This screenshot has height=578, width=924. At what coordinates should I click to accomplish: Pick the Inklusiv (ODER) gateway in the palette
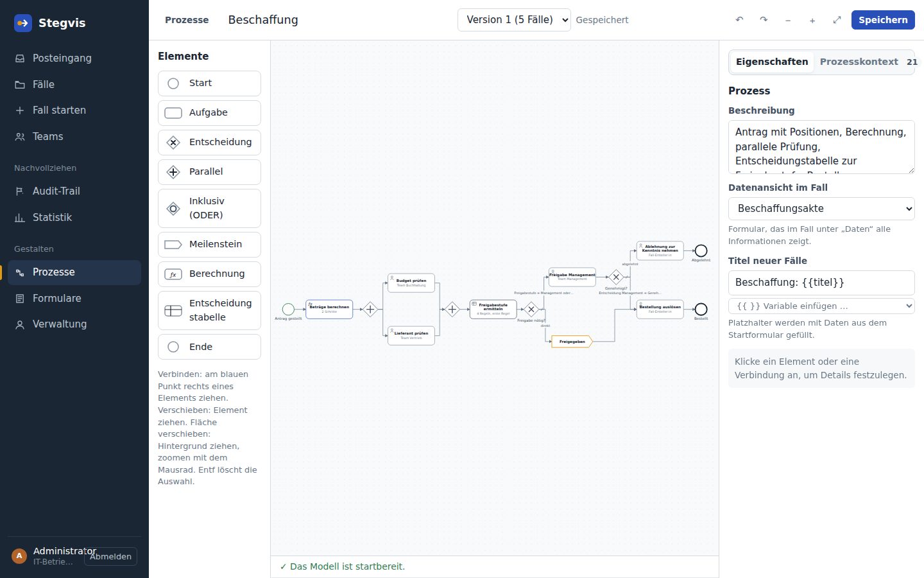(209, 208)
